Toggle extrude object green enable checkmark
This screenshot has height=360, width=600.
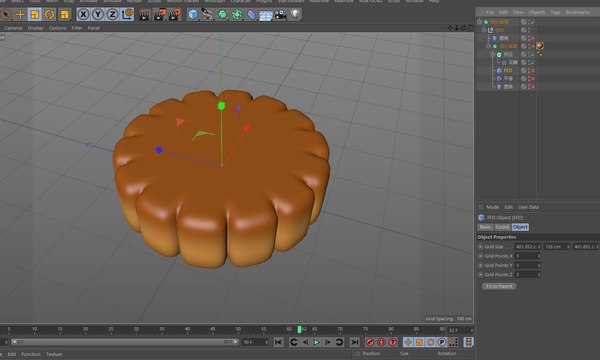(532, 55)
